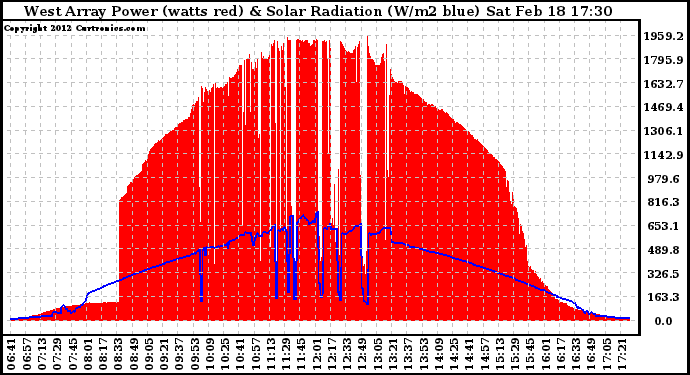The width and height of the screenshot is (690, 375).
Task: Select the y-axis value 0.0
Action: click(x=664, y=321)
